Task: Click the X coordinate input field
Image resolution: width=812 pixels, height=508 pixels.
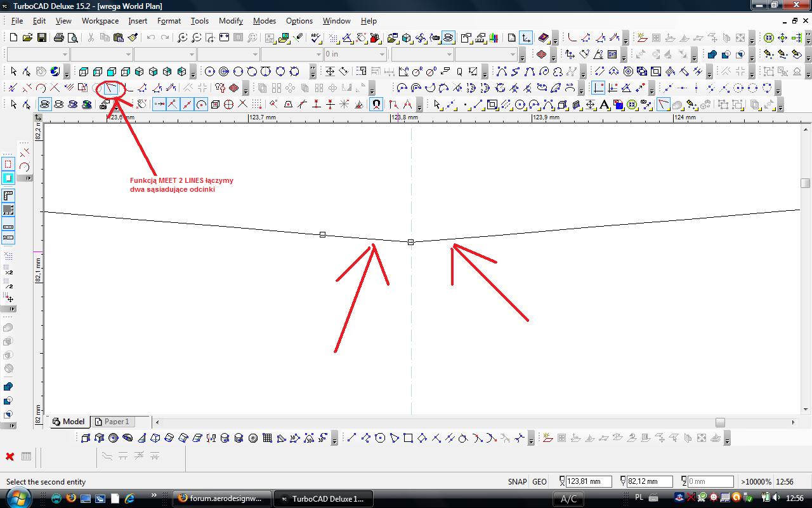Action: [x=588, y=482]
